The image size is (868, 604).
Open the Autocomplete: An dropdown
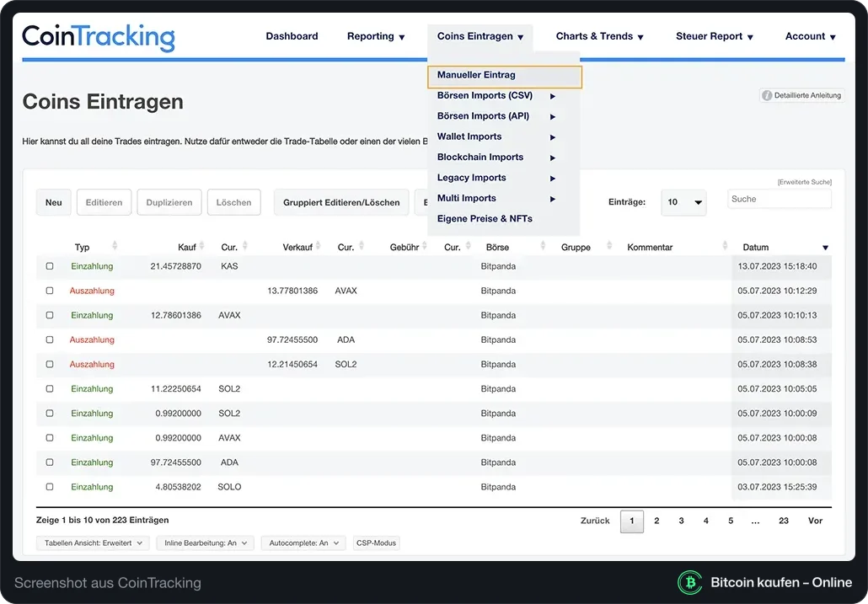[303, 543]
